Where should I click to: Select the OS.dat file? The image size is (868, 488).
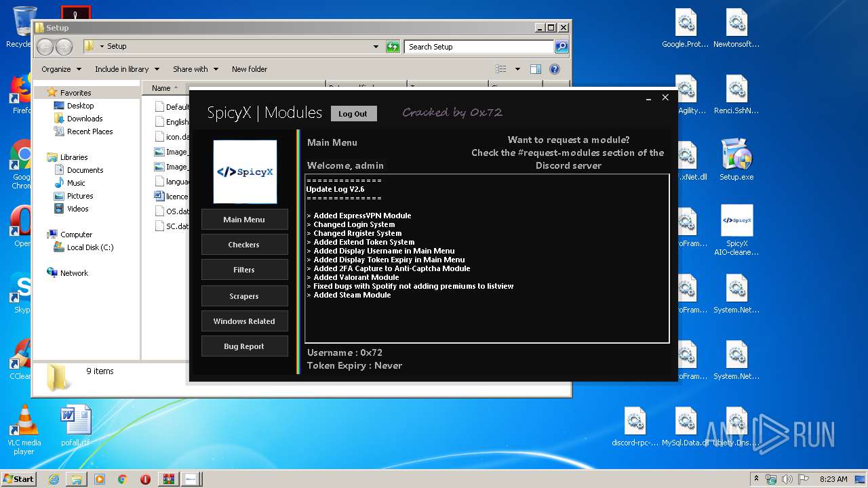[172, 211]
